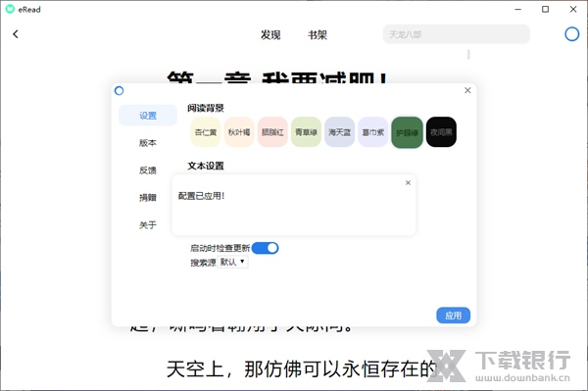Click the 阅读背景 section heading
This screenshot has height=391, width=588.
tap(206, 109)
